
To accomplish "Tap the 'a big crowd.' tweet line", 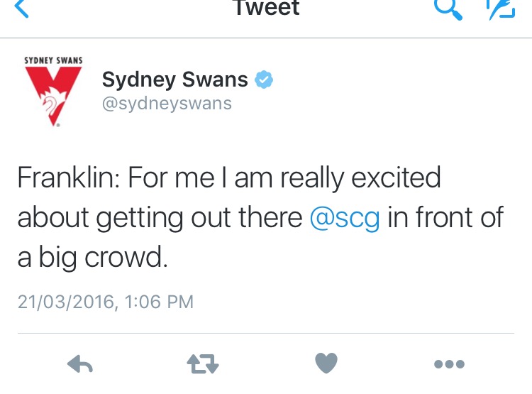I will [x=93, y=257].
